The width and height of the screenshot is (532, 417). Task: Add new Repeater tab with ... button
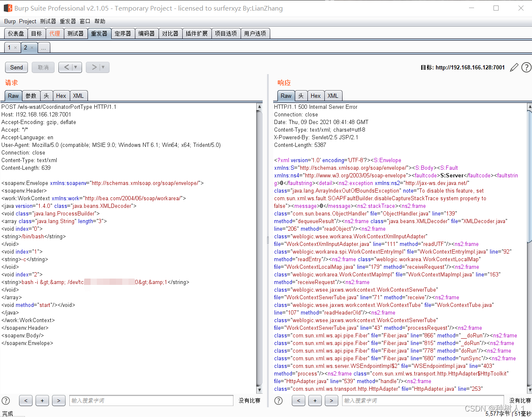[x=44, y=47]
